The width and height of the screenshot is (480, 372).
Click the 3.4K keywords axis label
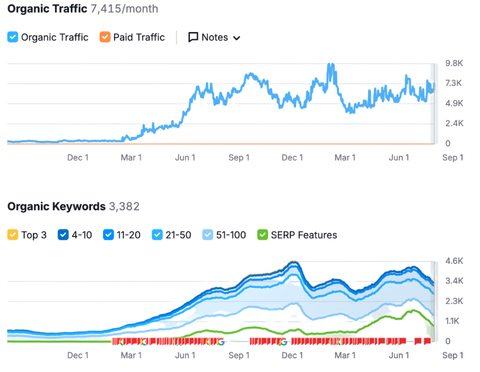(454, 281)
